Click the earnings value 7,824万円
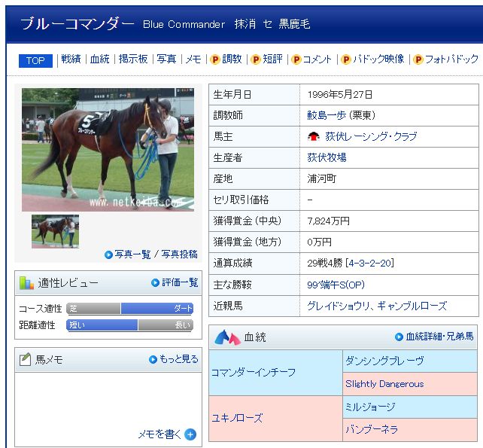 pos(328,221)
